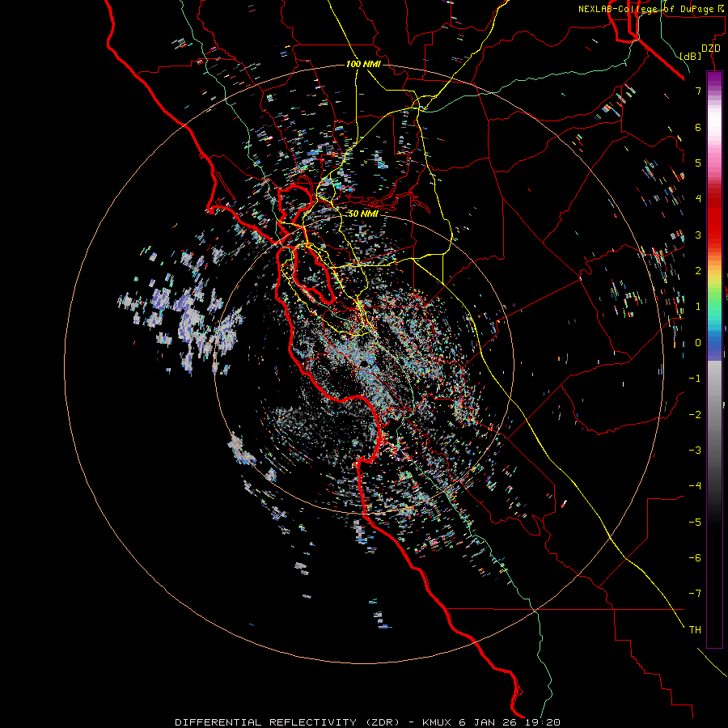Click the "TH" threshold label on scale
The width and height of the screenshot is (728, 728).
pyautogui.click(x=695, y=629)
